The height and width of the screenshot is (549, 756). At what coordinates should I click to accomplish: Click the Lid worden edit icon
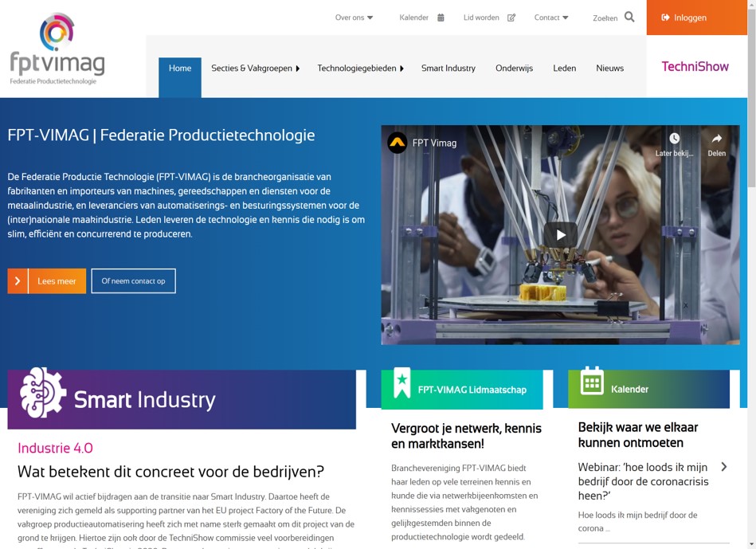[511, 18]
